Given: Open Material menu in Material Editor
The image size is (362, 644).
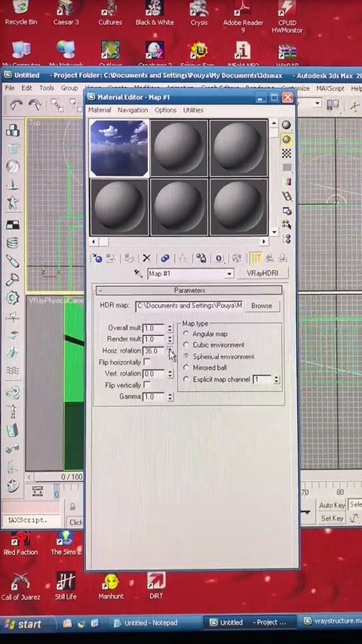Looking at the screenshot, I should pyautogui.click(x=100, y=110).
